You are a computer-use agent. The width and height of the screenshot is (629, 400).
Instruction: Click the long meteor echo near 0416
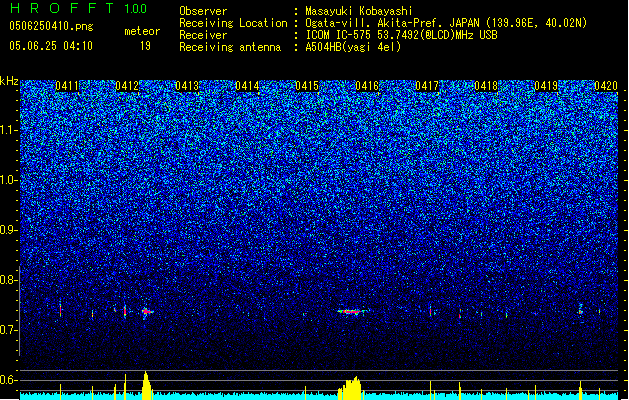click(352, 311)
